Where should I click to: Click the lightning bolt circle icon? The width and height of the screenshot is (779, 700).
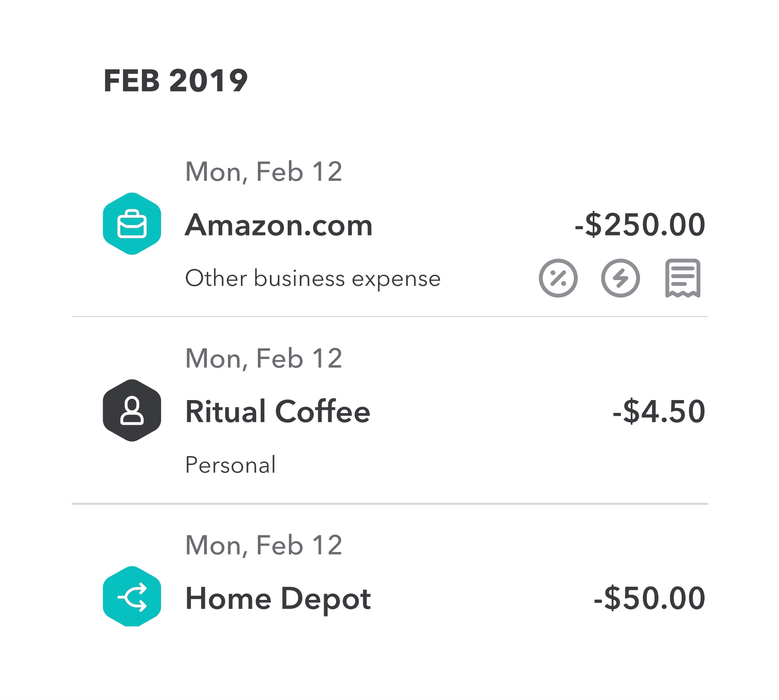[x=620, y=278]
